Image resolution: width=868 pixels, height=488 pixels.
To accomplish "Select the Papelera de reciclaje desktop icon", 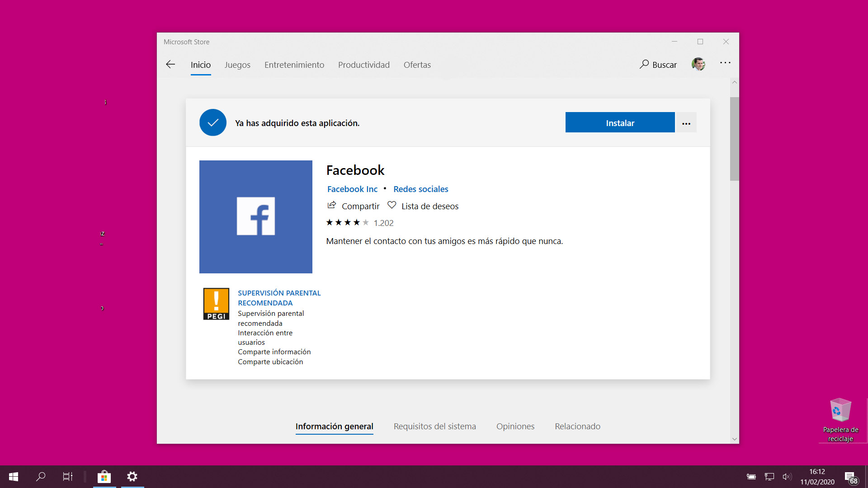I will (x=841, y=420).
